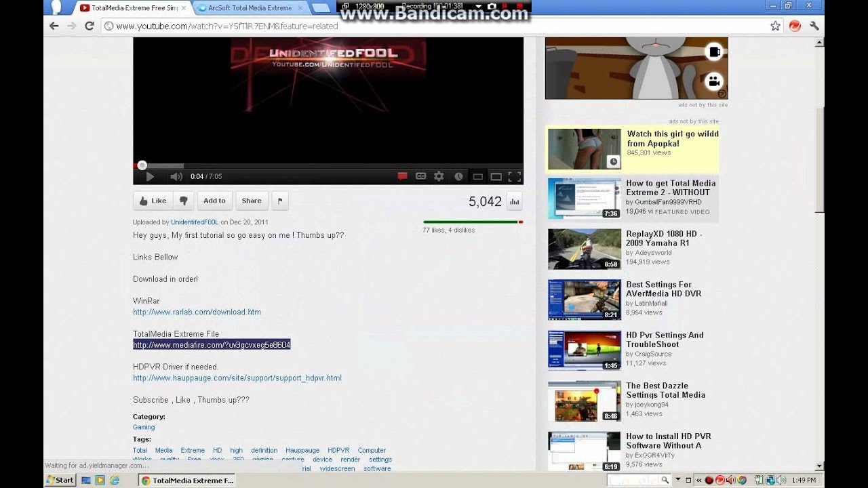Click the taskbar Google search box
Viewport: 868px width, 488px height.
632,480
